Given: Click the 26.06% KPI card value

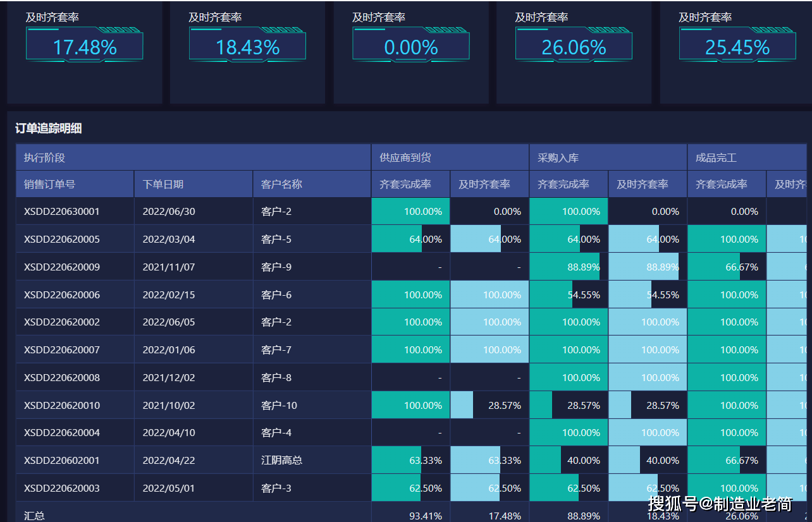Looking at the screenshot, I should [x=574, y=47].
